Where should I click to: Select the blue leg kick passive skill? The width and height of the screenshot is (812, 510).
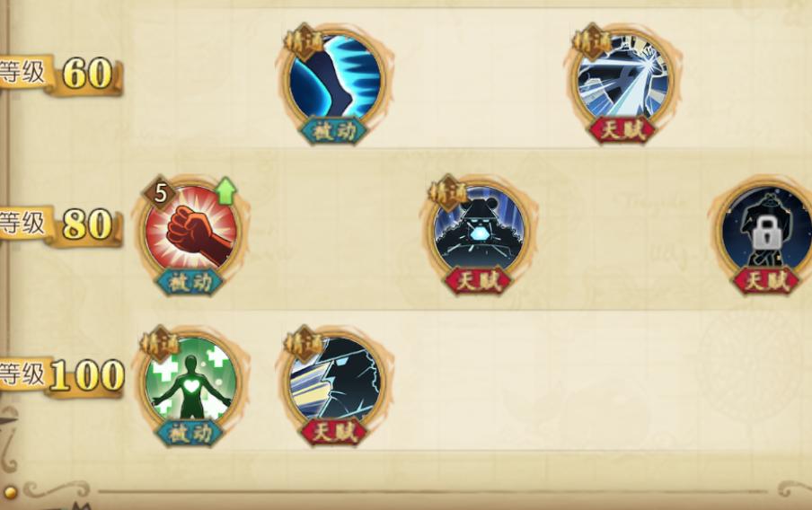(334, 79)
